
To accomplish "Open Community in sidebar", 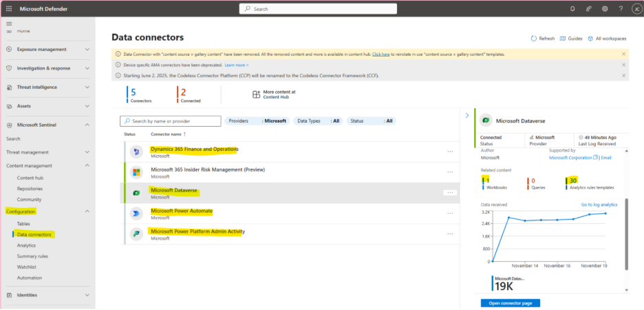I will pyautogui.click(x=29, y=199).
